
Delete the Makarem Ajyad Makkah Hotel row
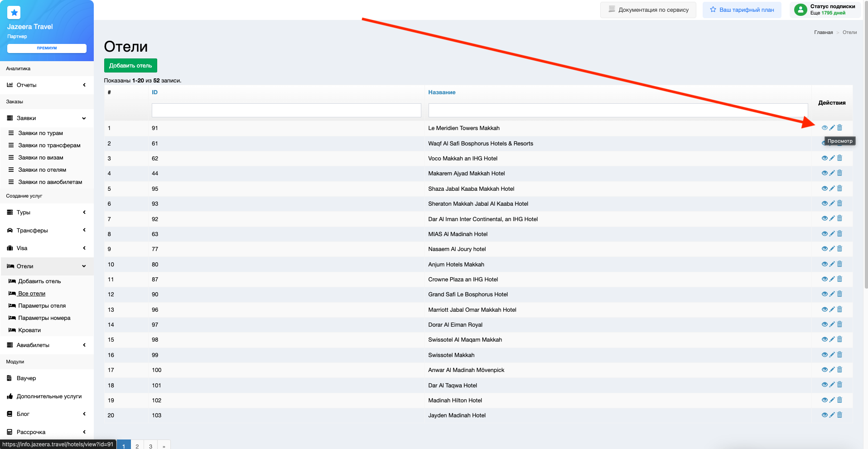pos(839,173)
